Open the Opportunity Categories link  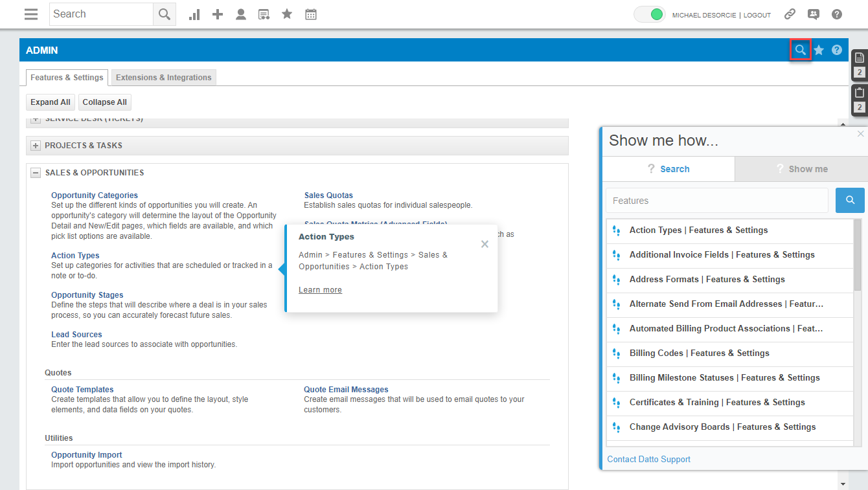(x=95, y=195)
